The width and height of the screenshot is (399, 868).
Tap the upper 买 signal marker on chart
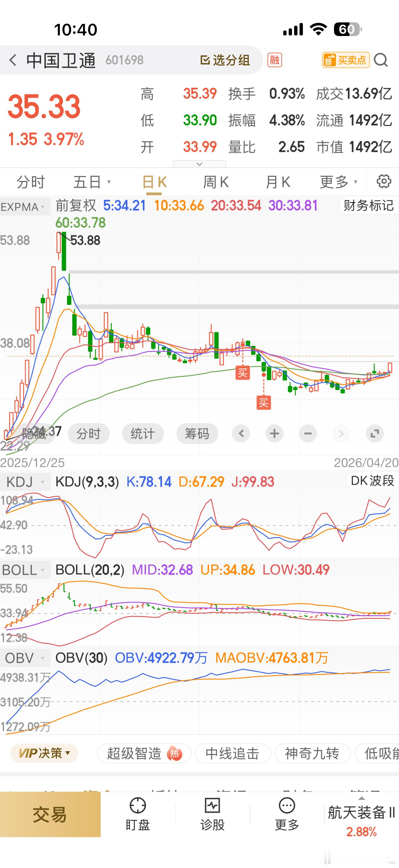tap(242, 373)
